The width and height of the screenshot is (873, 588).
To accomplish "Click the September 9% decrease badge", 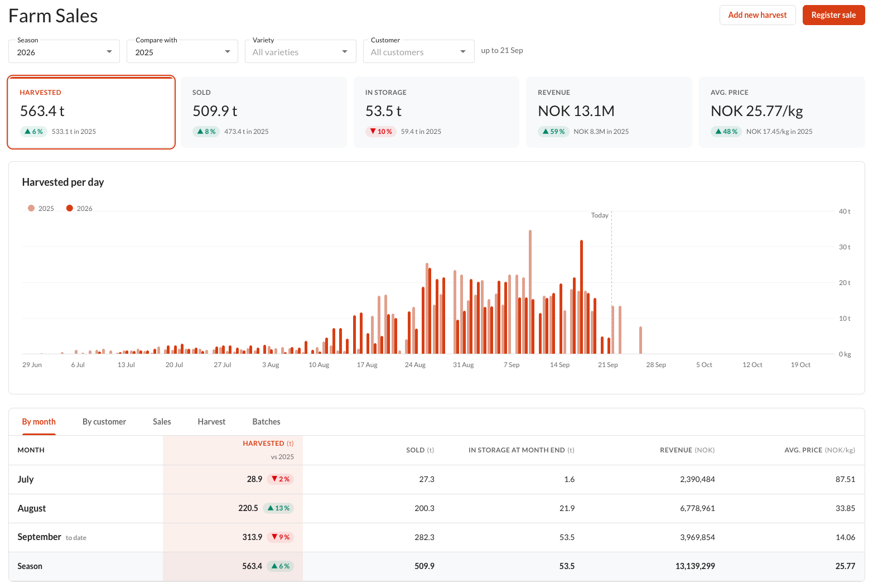I will coord(281,537).
